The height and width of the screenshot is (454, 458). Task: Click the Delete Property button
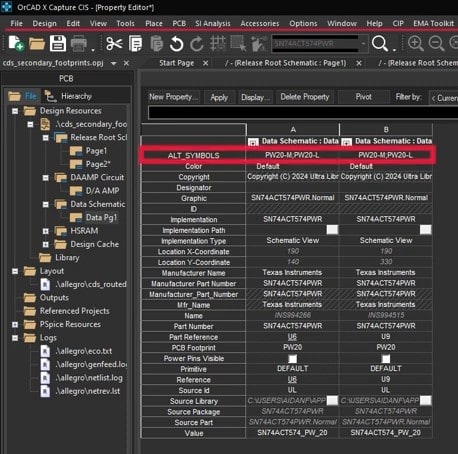click(x=305, y=97)
